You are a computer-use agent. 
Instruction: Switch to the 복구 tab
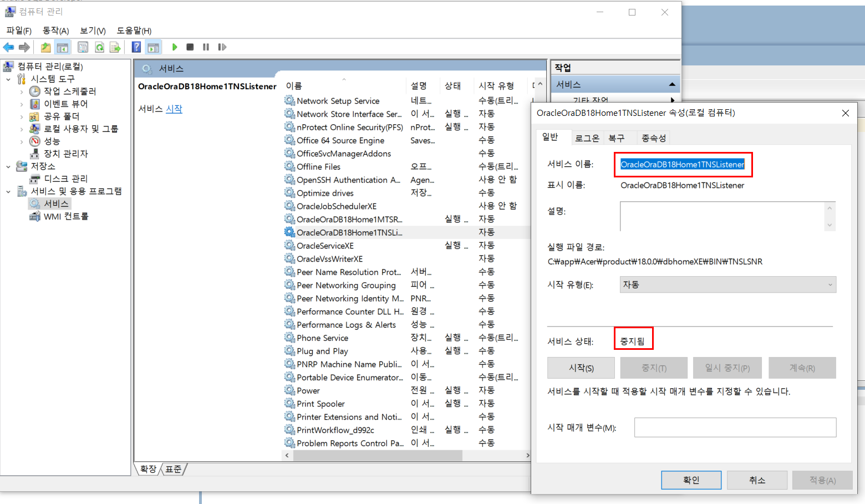point(616,138)
